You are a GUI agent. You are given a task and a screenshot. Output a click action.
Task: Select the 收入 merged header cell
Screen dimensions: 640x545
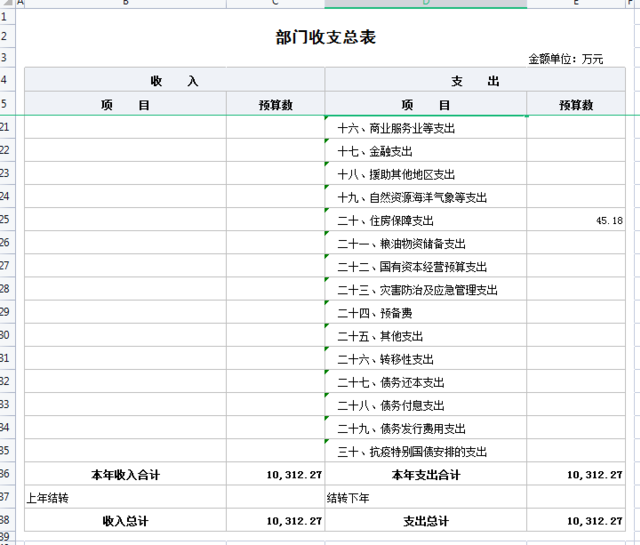click(x=174, y=81)
